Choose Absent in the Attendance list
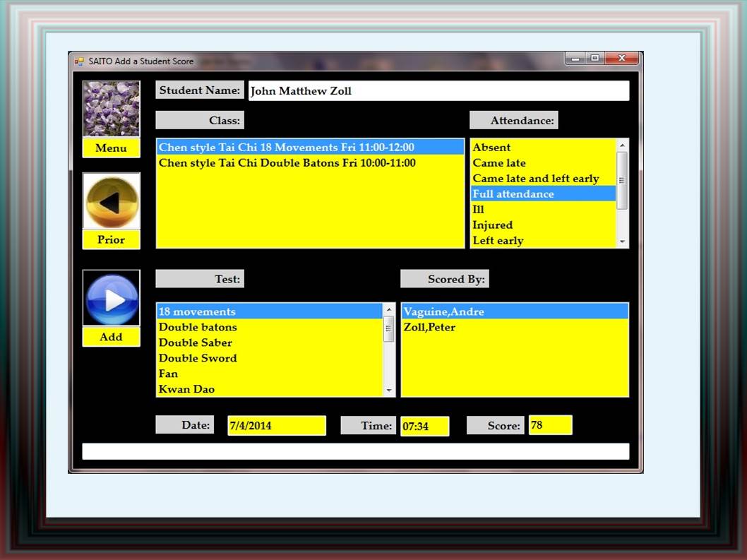747x560 pixels. click(491, 148)
